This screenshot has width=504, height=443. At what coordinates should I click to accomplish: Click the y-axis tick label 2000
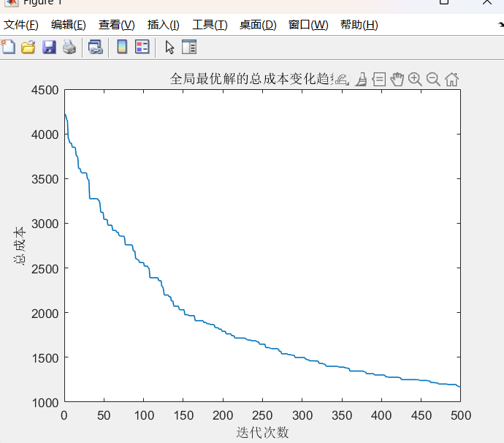pyautogui.click(x=45, y=314)
